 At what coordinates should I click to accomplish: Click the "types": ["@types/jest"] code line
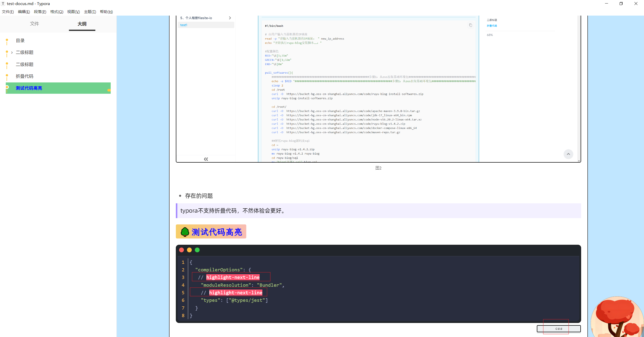tap(234, 300)
